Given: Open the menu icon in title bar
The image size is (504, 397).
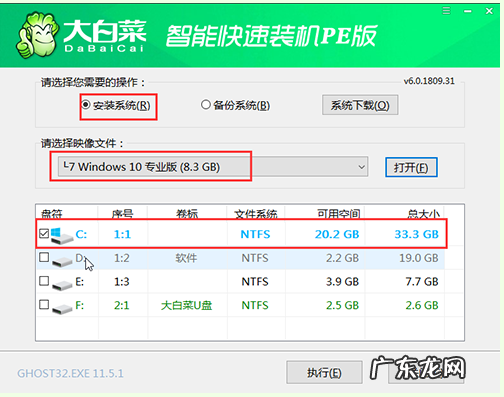Looking at the screenshot, I should (x=446, y=11).
